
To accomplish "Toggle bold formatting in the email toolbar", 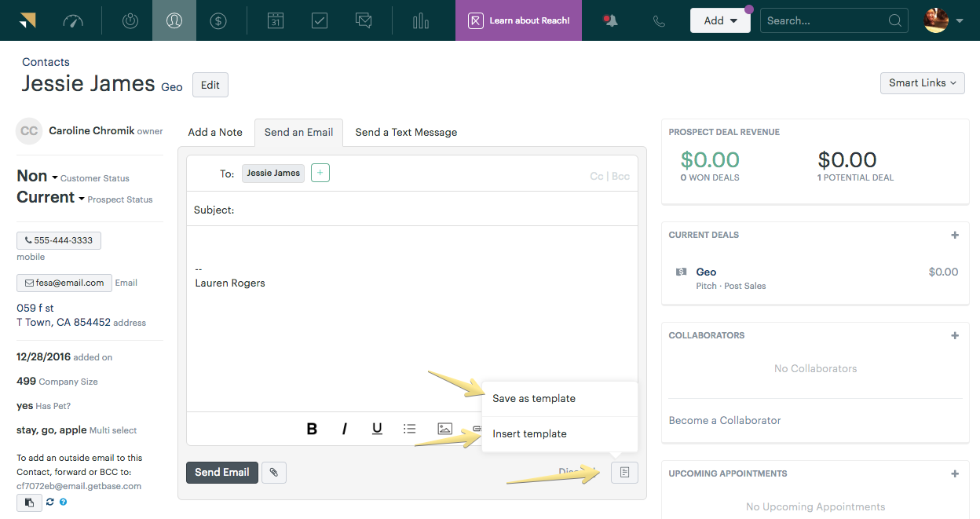I will (312, 429).
